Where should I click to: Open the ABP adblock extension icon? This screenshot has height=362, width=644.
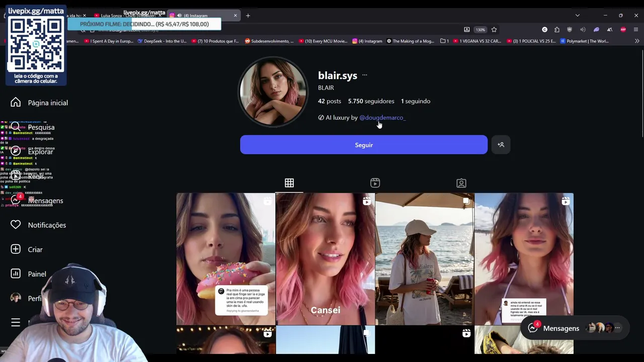pyautogui.click(x=623, y=30)
